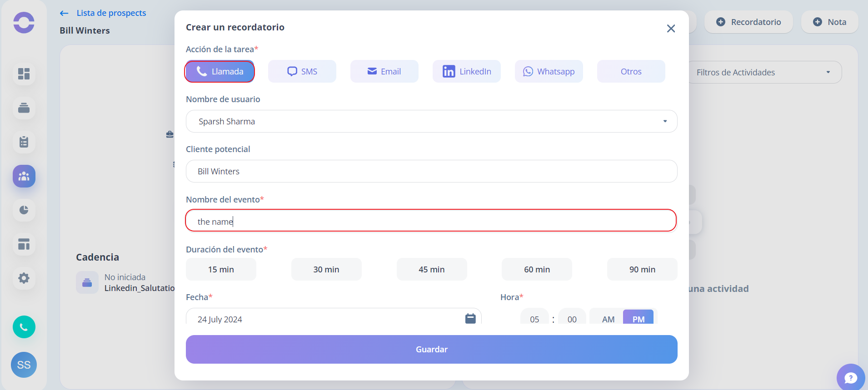
Task: Click the Bill Winters page title
Action: [x=85, y=30]
